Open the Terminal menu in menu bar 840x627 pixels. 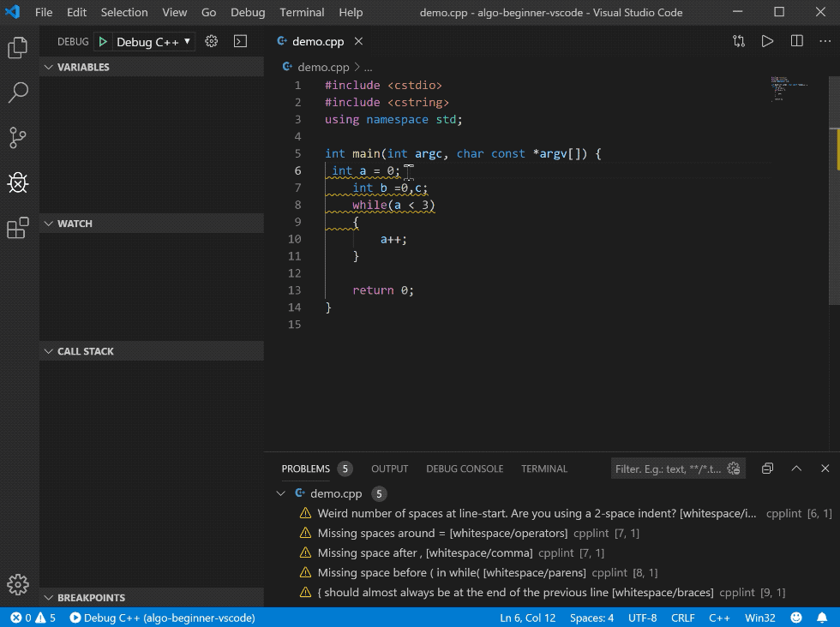tap(302, 13)
